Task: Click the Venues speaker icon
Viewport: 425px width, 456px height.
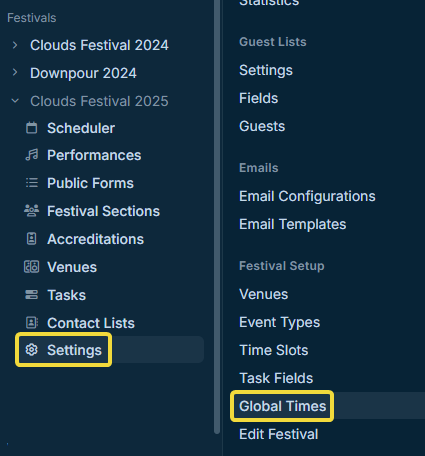Action: [x=32, y=267]
